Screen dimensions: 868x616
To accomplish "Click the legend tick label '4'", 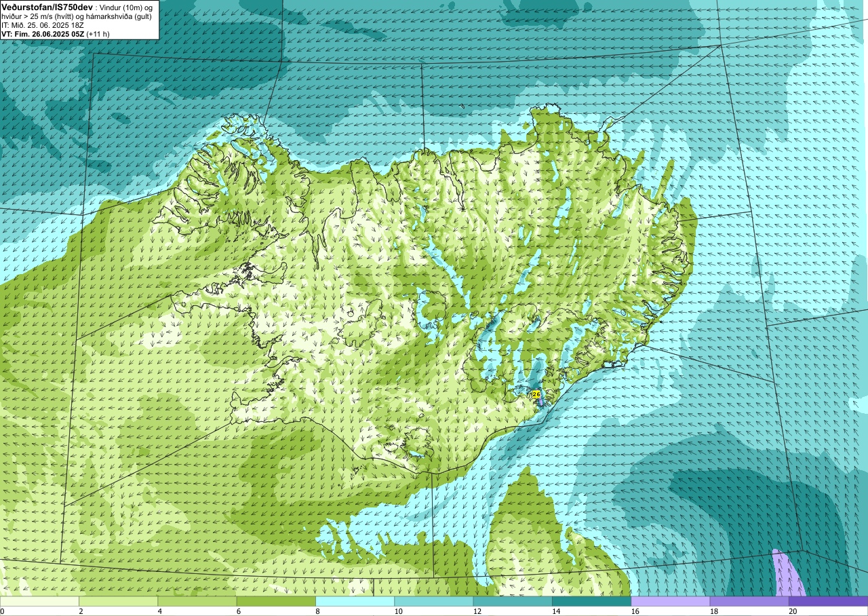I will point(159,611).
